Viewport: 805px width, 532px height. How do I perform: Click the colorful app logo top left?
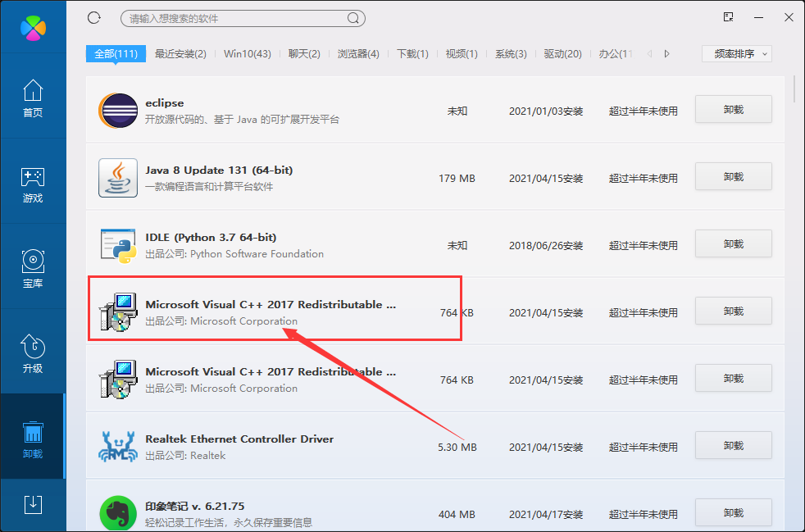(33, 26)
